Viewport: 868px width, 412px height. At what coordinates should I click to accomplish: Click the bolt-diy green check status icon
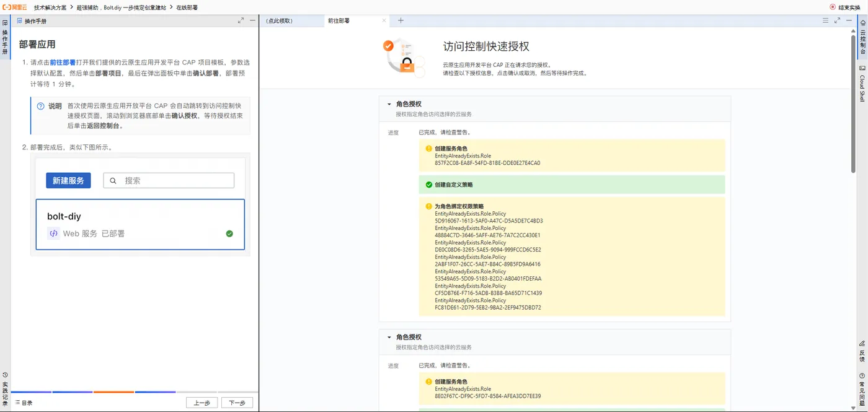pos(229,234)
